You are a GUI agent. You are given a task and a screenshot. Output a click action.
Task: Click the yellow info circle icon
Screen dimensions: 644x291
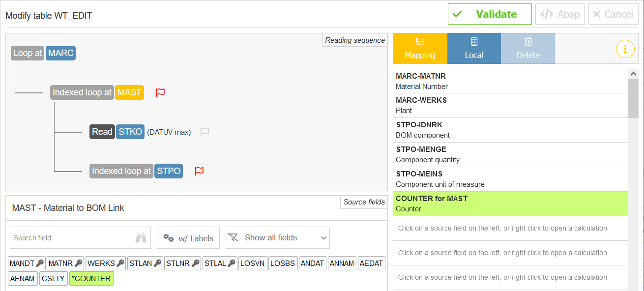(x=625, y=49)
